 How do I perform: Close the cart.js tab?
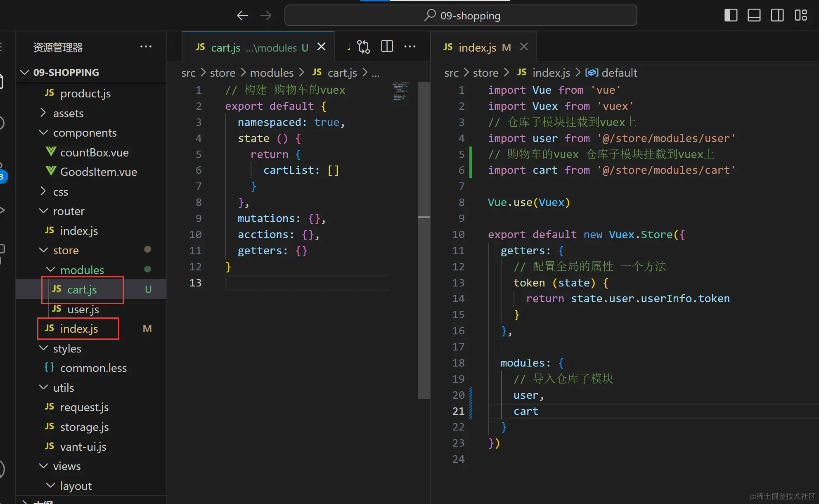point(322,47)
